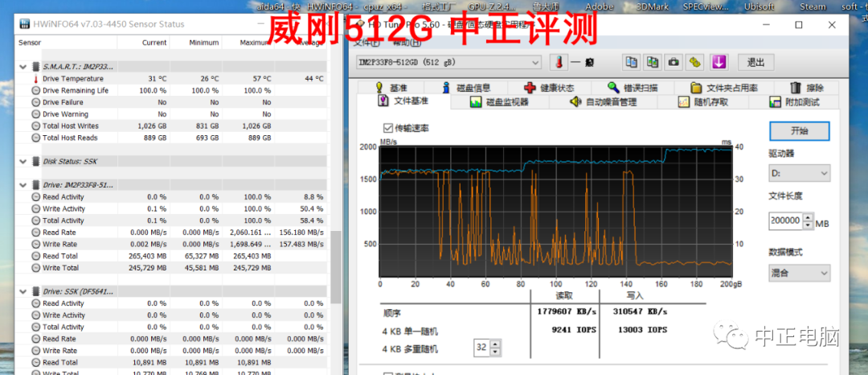Open HD Tune options with the gears icon
Viewport: 868px width, 375px height.
point(695,62)
